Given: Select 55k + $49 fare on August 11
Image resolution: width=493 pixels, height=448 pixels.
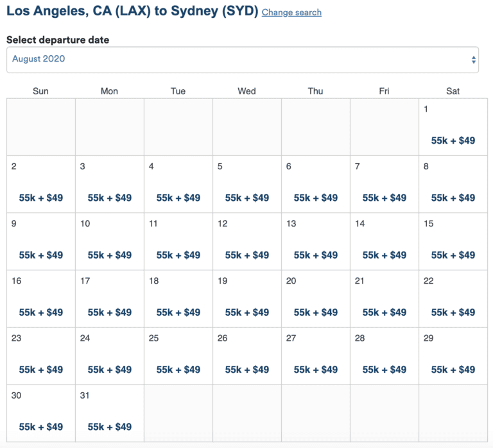Looking at the screenshot, I should tap(178, 255).
